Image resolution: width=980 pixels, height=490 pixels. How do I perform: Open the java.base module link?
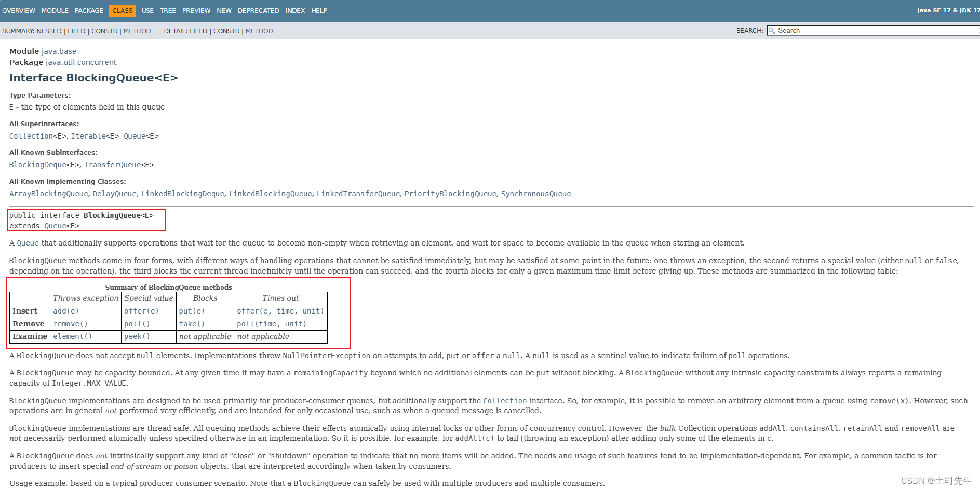click(59, 51)
